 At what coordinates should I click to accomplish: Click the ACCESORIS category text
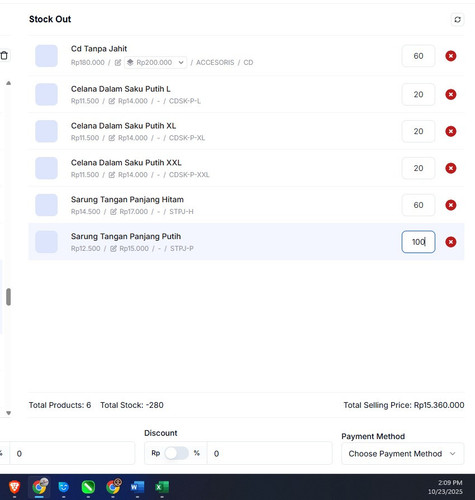coord(215,63)
